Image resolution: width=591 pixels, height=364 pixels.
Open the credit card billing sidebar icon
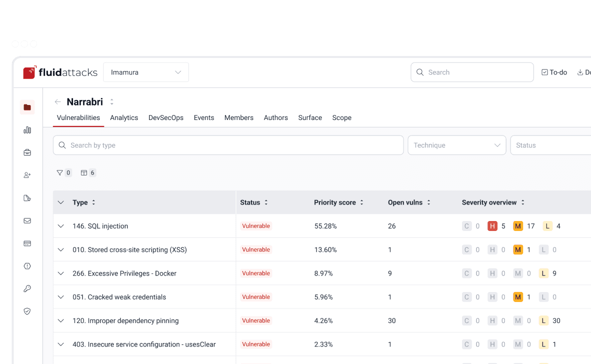(x=27, y=243)
